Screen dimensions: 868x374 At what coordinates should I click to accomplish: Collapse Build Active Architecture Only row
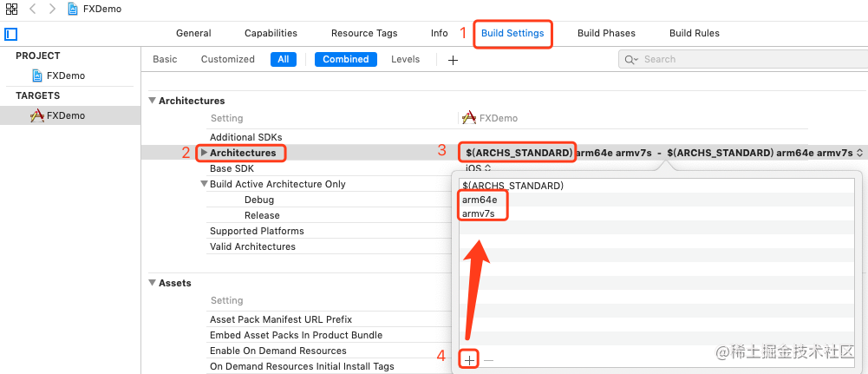point(204,184)
